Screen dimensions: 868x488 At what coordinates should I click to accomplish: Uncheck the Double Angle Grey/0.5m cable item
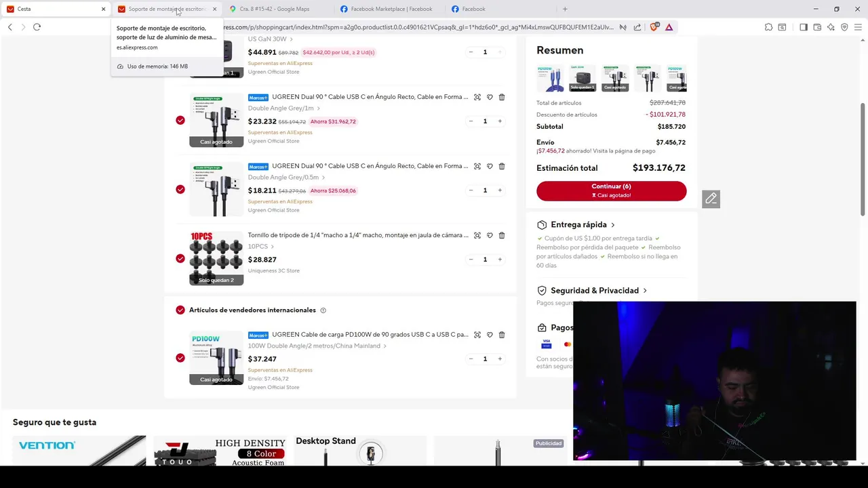pos(180,189)
